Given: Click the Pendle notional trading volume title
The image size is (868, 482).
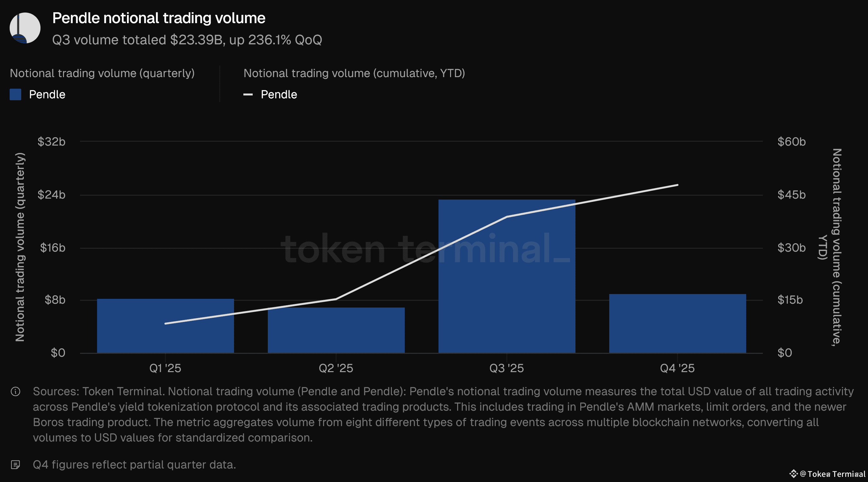Looking at the screenshot, I should [x=159, y=18].
